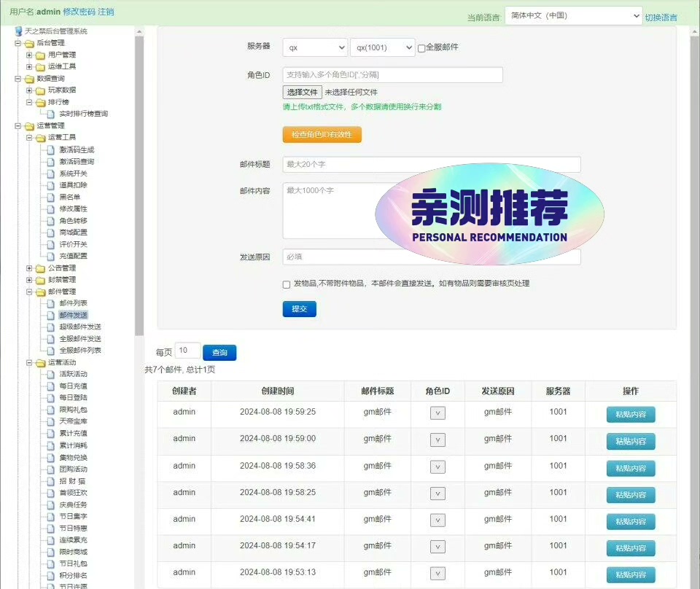Click into the 邮件标题 input field
Image resolution: width=700 pixels, height=589 pixels.
click(432, 165)
